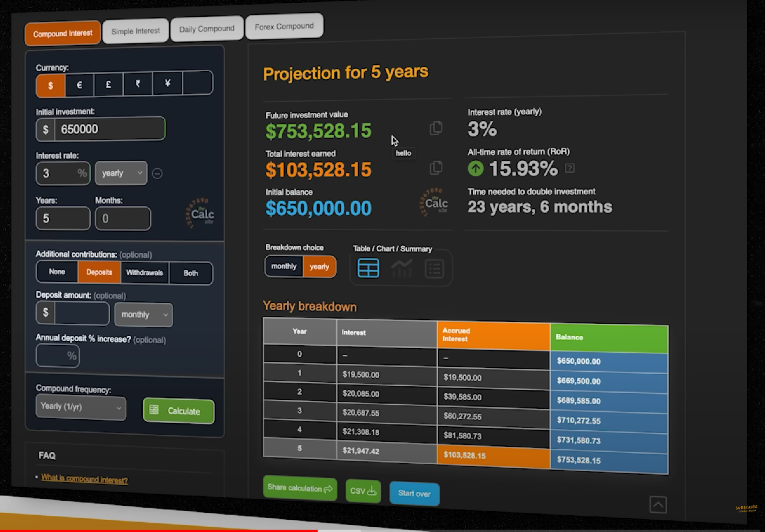
Task: Copy the future investment value
Action: click(x=436, y=128)
